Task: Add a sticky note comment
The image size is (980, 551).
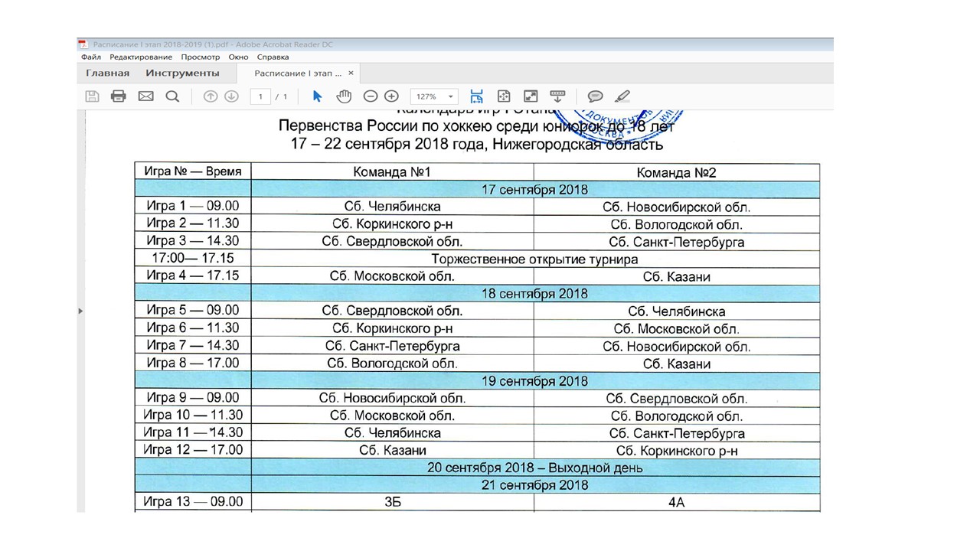Action: pos(595,96)
